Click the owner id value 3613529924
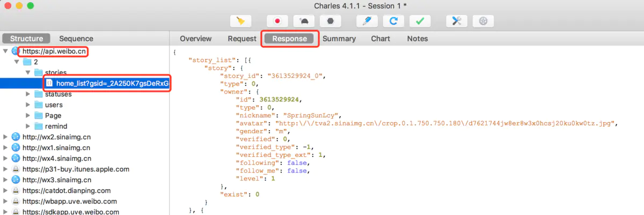The image size is (644, 215). point(279,99)
